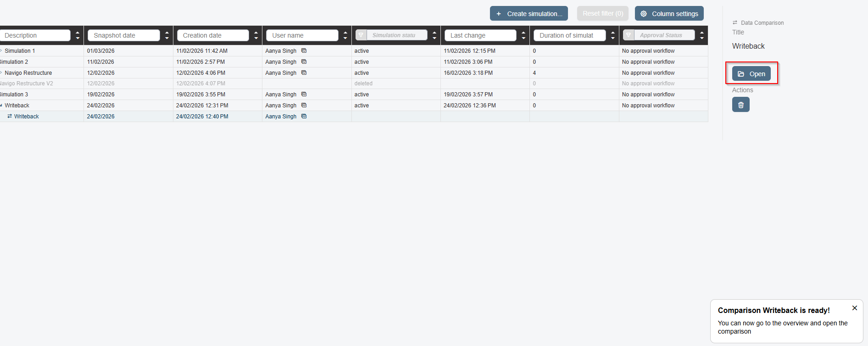The width and height of the screenshot is (868, 346).
Task: Open Column settings
Action: coord(669,14)
